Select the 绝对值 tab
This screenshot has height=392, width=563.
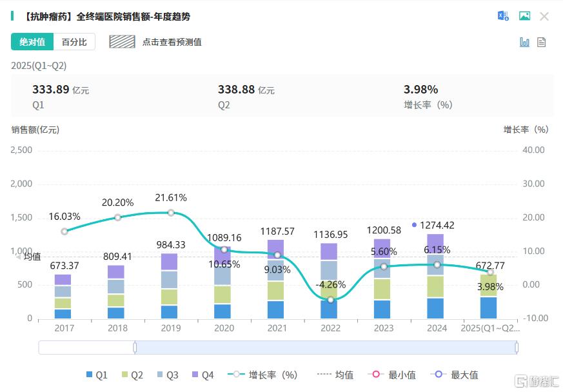[x=32, y=42]
